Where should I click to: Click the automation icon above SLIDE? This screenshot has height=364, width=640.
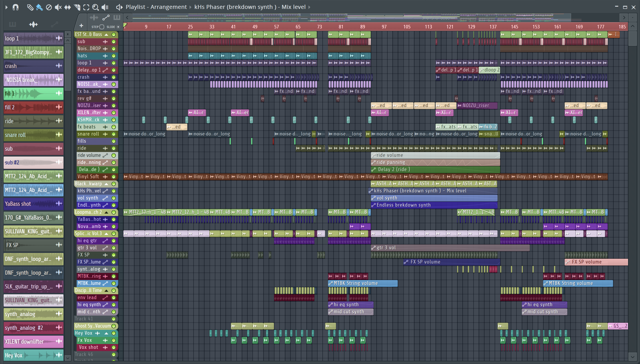[x=106, y=18]
